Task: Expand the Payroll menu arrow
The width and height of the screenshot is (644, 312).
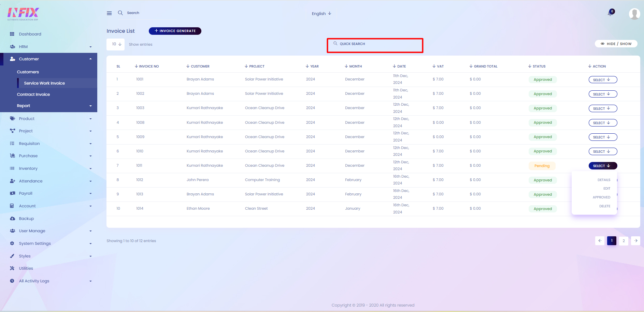Action: point(90,194)
